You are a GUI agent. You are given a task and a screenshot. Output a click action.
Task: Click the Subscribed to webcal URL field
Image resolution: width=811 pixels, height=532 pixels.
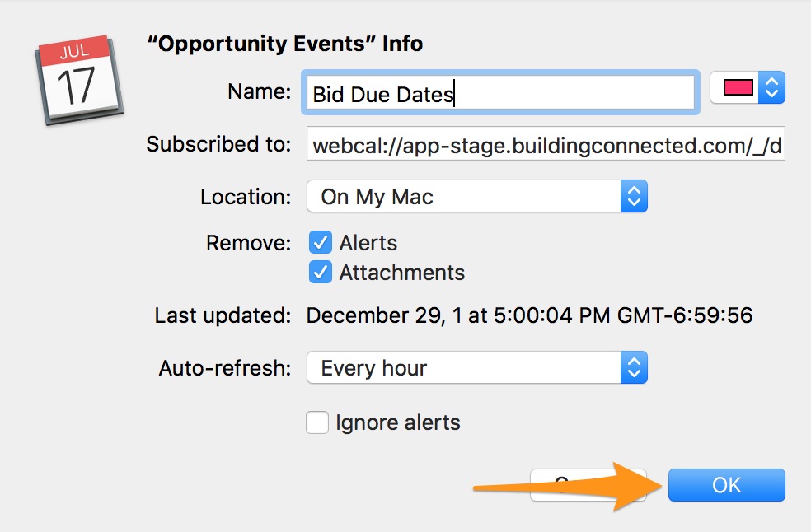click(545, 146)
